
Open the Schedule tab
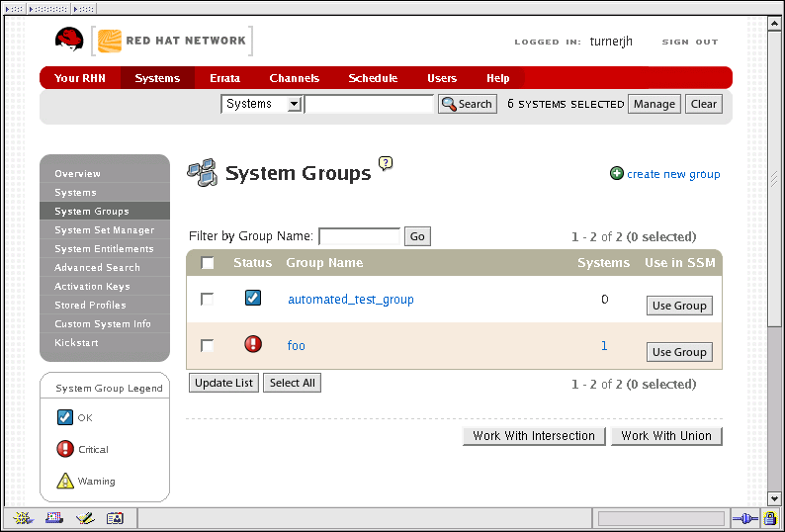(x=373, y=78)
